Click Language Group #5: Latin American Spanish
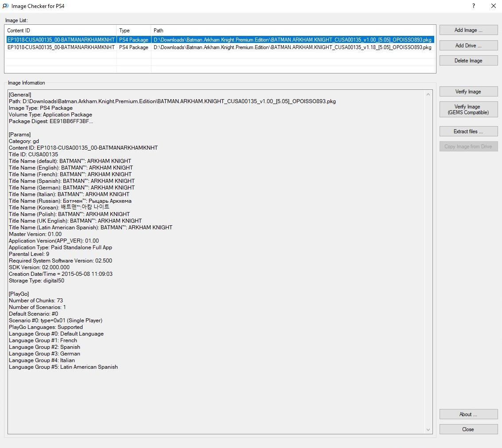 63,367
